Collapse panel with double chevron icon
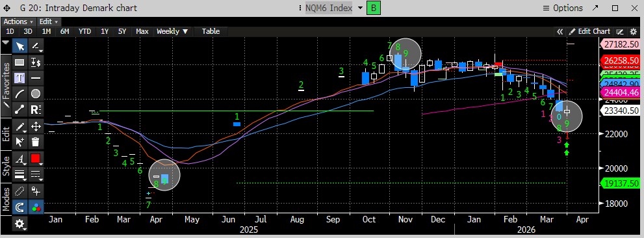 (x=560, y=31)
